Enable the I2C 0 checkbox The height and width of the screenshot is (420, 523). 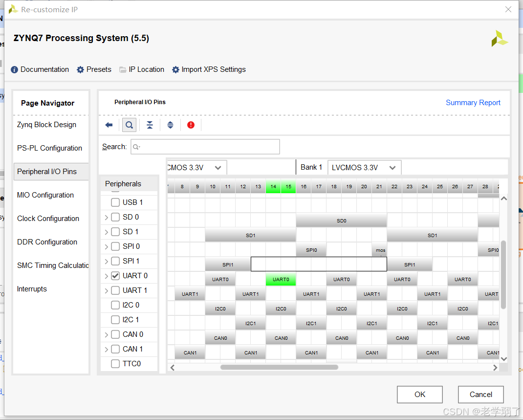click(x=115, y=305)
